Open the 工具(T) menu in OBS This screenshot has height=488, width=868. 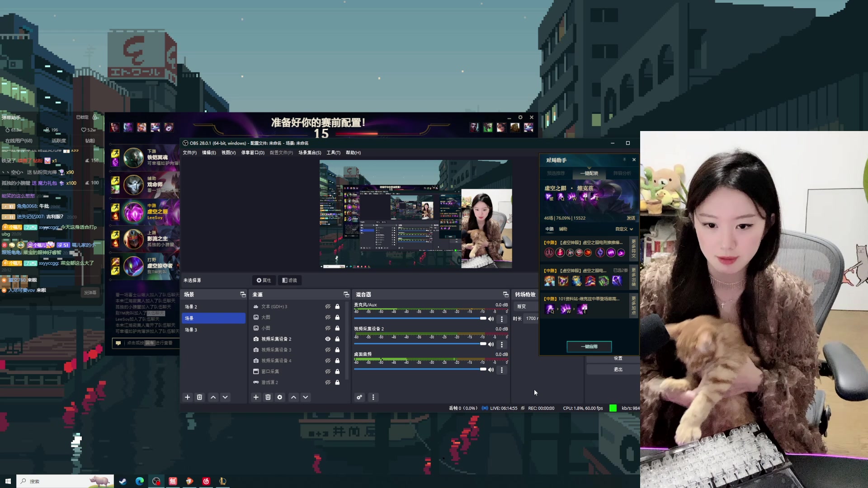[x=334, y=153]
